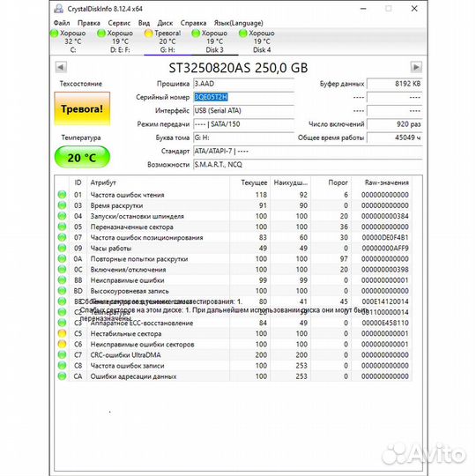Select the G: H: disk tab

point(167,41)
